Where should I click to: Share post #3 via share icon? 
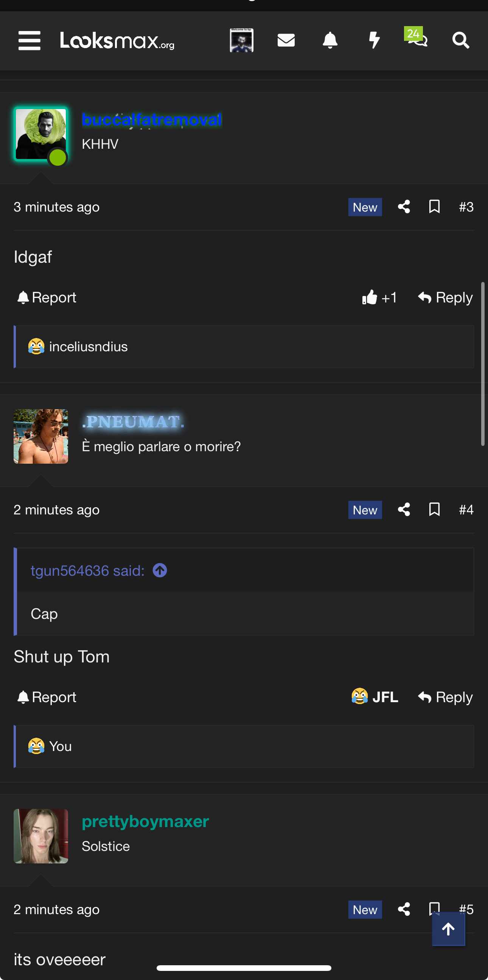tap(404, 207)
